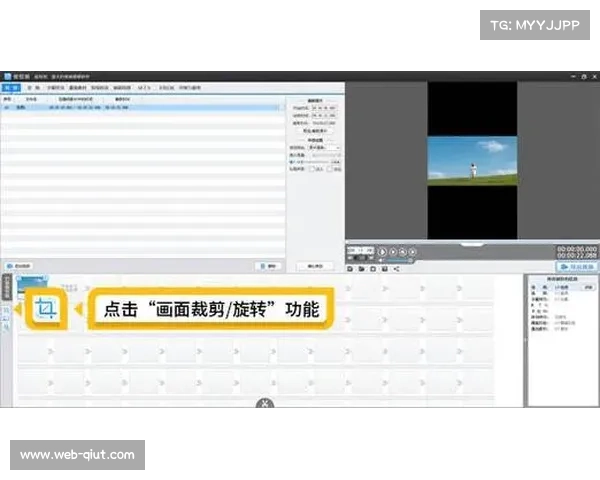Open the 画面风格 tab
The height and width of the screenshot is (480, 600).
[122, 88]
